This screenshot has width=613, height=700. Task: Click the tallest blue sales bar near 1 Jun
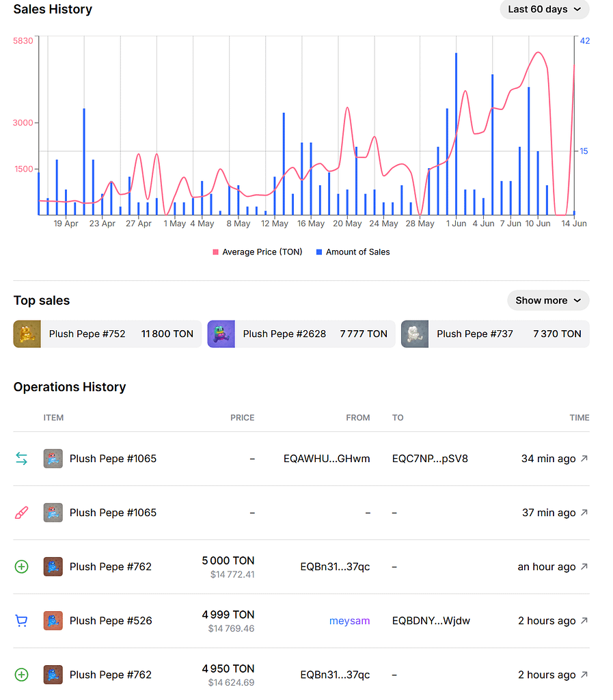pos(456,133)
